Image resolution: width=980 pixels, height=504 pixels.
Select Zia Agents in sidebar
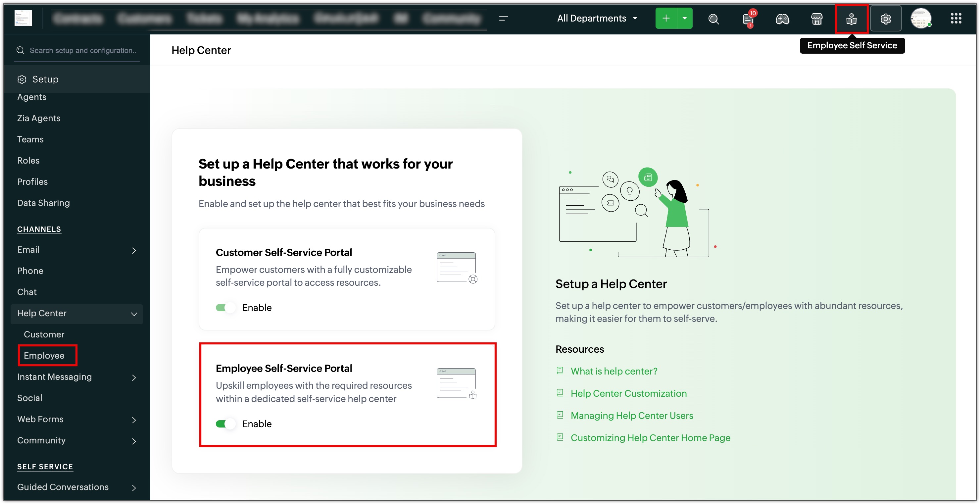(x=39, y=118)
